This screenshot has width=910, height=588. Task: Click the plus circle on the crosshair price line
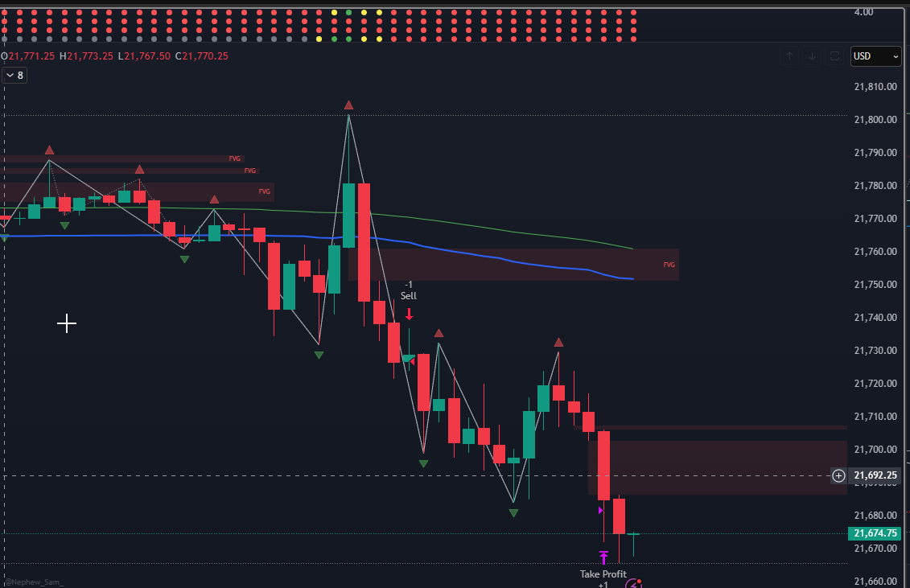coord(838,476)
